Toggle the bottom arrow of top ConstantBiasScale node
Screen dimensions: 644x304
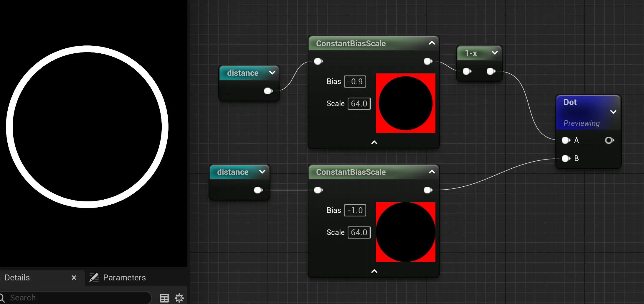374,143
